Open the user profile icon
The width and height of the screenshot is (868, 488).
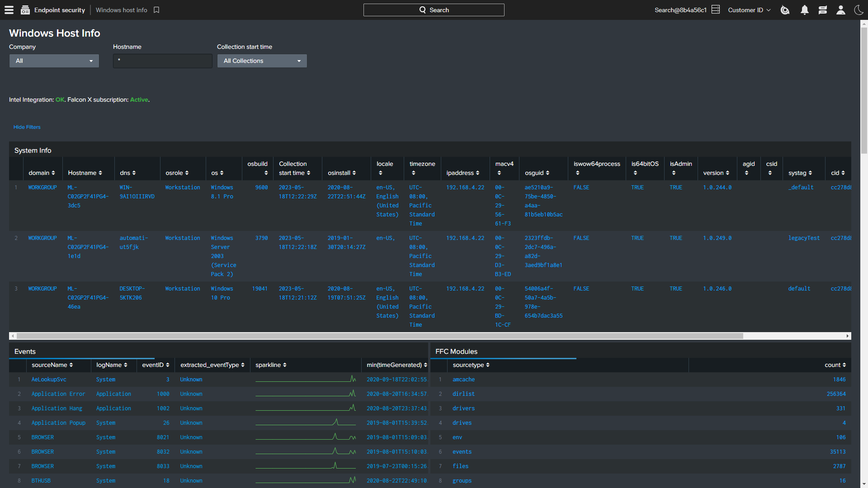[x=841, y=10]
